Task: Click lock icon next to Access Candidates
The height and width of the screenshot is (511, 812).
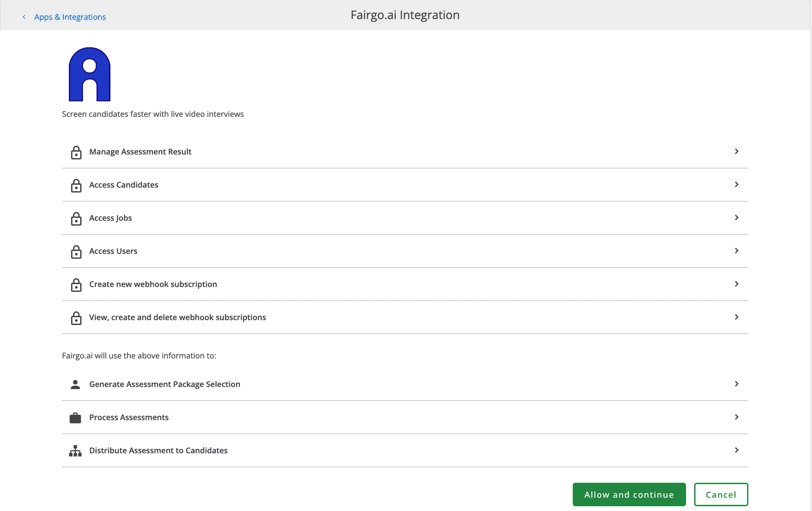Action: (x=76, y=185)
